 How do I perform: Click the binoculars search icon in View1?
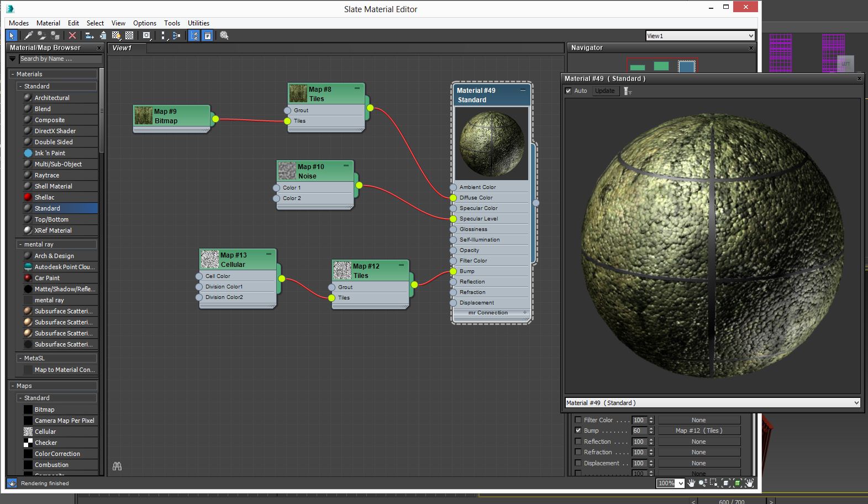tap(117, 466)
